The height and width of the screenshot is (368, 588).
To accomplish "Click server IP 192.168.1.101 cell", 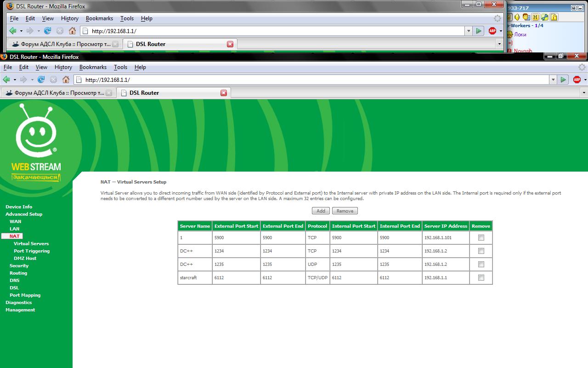I will (x=446, y=238).
